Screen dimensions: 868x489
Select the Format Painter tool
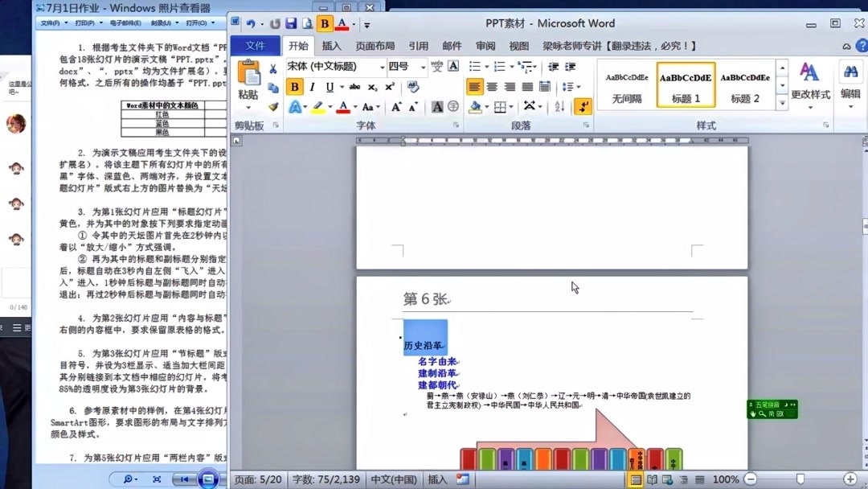point(274,106)
